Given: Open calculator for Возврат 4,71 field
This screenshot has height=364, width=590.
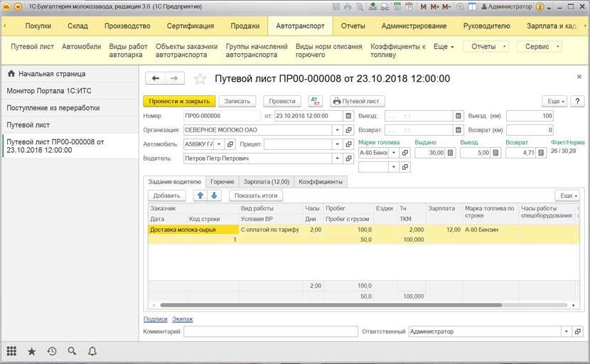Looking at the screenshot, I should 541,153.
